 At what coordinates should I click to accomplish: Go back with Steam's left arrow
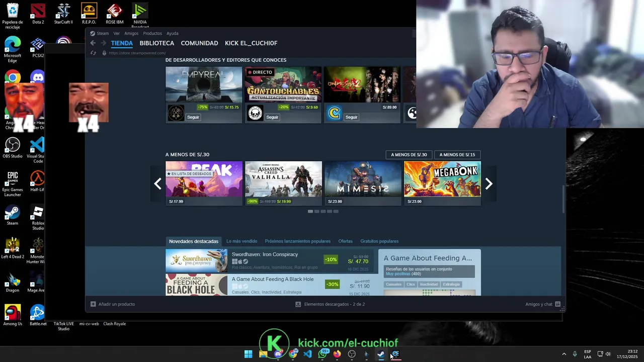93,43
